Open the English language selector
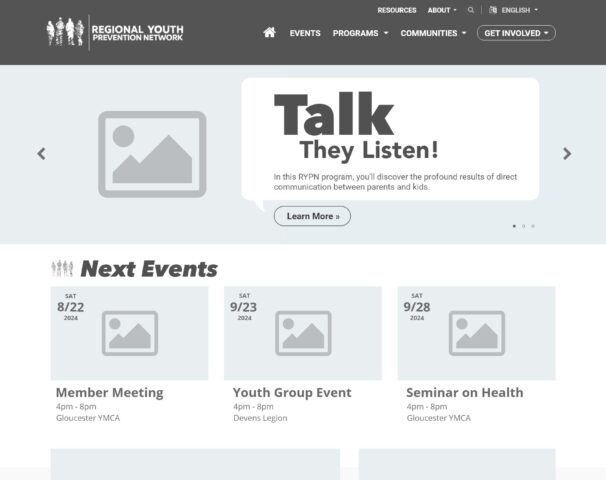 point(519,10)
